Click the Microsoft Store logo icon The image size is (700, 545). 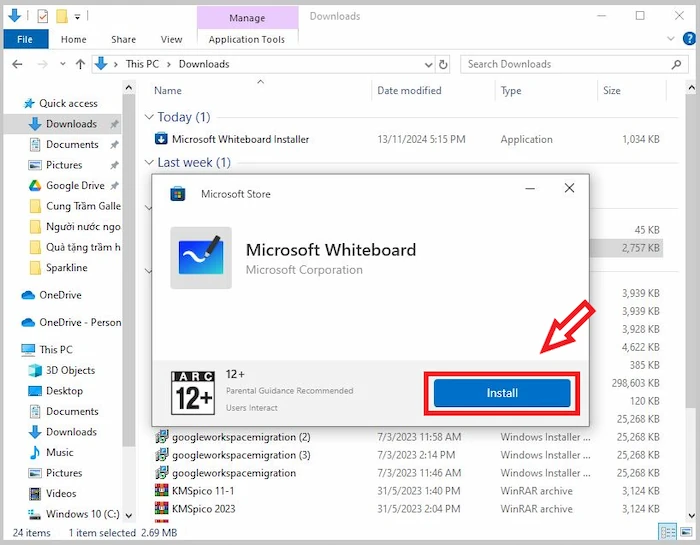point(178,194)
